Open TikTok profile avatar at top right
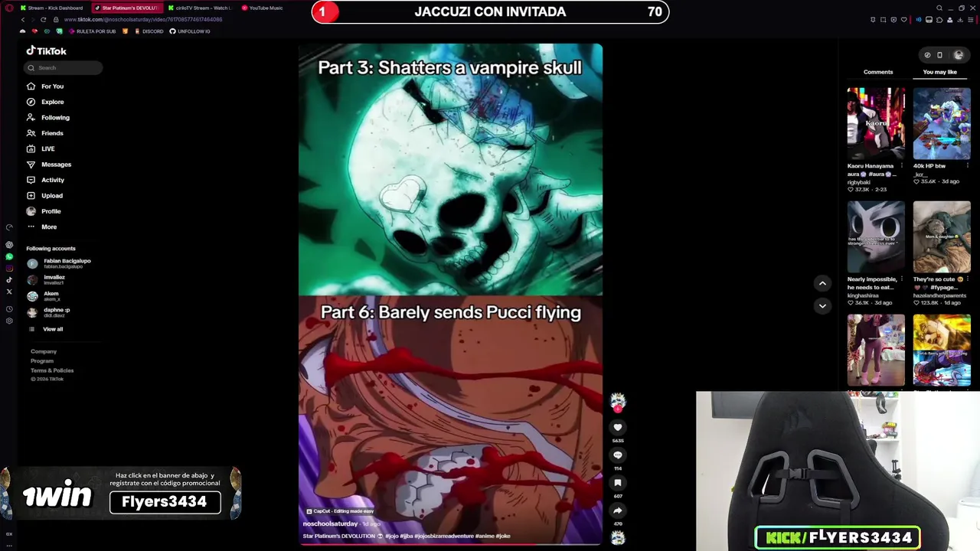 pos(959,54)
